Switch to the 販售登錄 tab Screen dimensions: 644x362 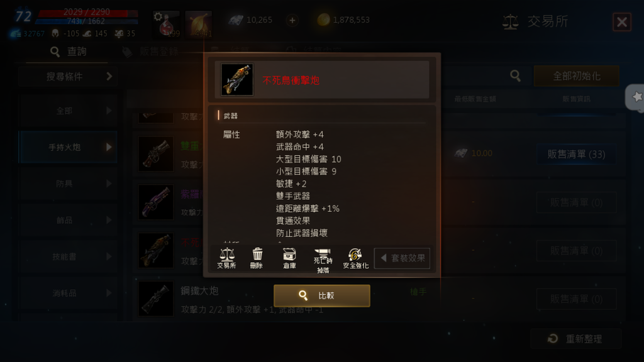coord(150,52)
